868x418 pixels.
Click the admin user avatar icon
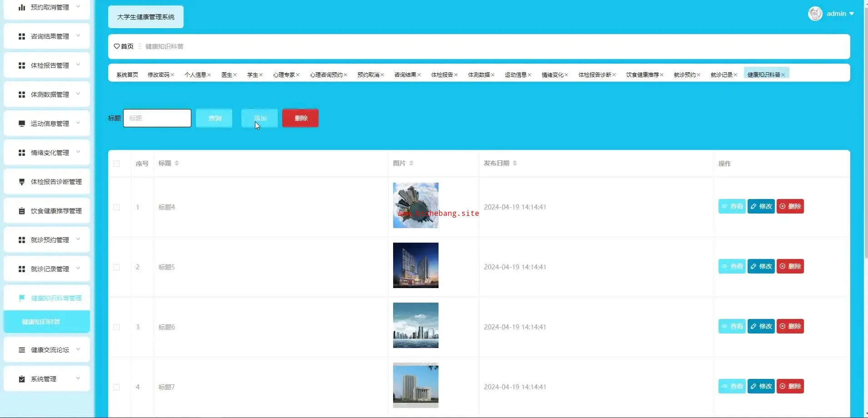pos(815,14)
